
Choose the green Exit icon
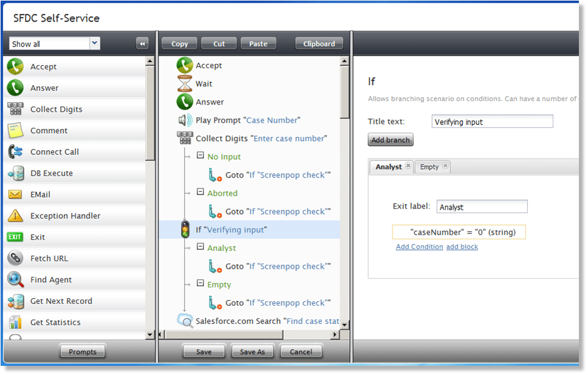(x=15, y=237)
